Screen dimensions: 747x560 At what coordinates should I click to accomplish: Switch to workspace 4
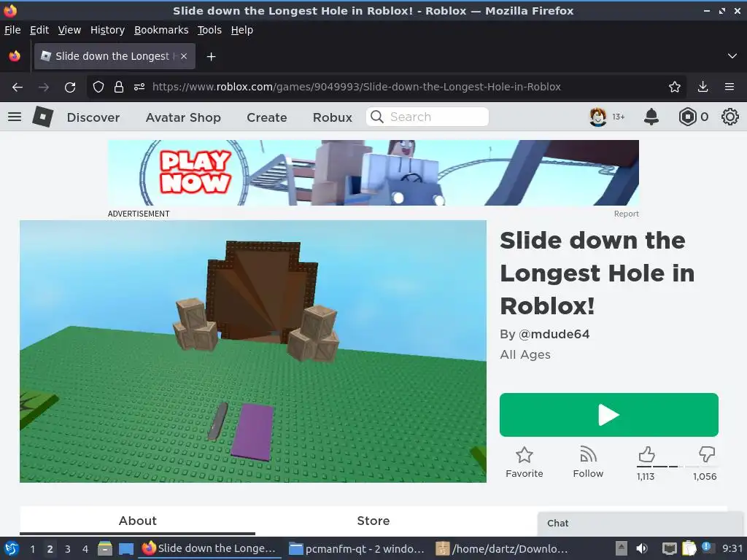(x=85, y=549)
